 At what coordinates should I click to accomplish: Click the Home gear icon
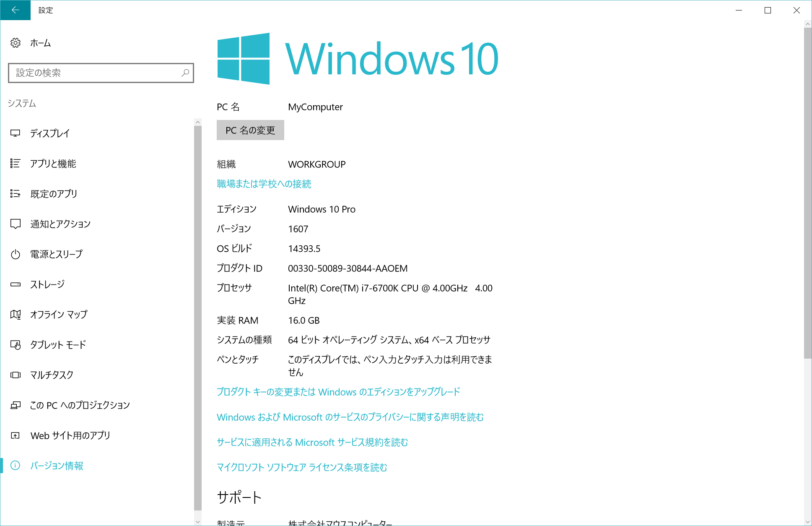(x=16, y=43)
